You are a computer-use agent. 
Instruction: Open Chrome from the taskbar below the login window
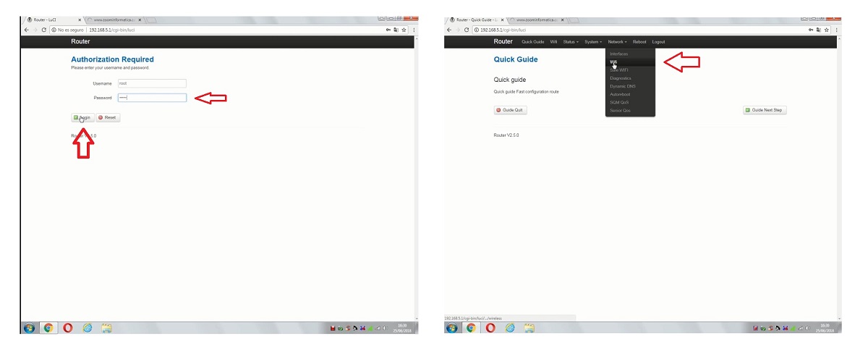(x=48, y=328)
